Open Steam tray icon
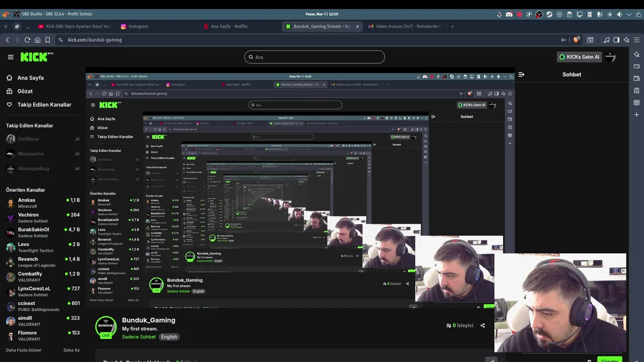Image resolution: width=644 pixels, height=362 pixels. (x=549, y=15)
